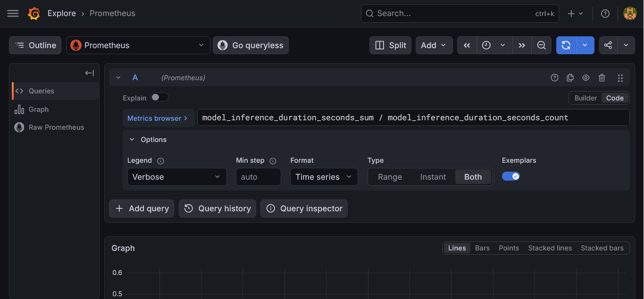Click Min step info icon
This screenshot has height=299, width=644.
click(x=273, y=161)
